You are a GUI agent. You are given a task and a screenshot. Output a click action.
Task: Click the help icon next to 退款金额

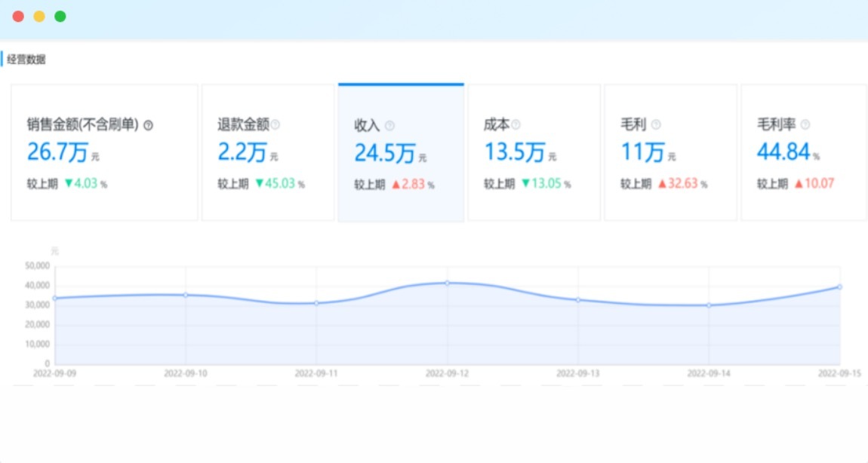point(275,124)
